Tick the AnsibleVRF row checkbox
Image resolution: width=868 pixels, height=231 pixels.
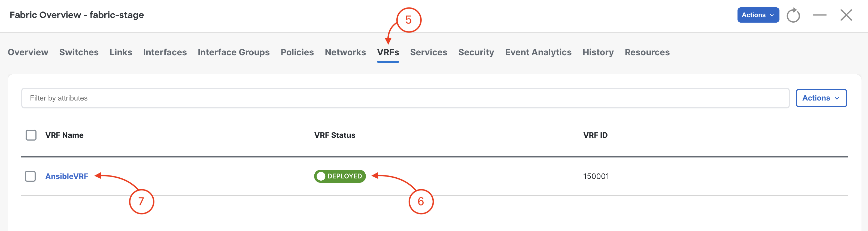click(x=30, y=176)
